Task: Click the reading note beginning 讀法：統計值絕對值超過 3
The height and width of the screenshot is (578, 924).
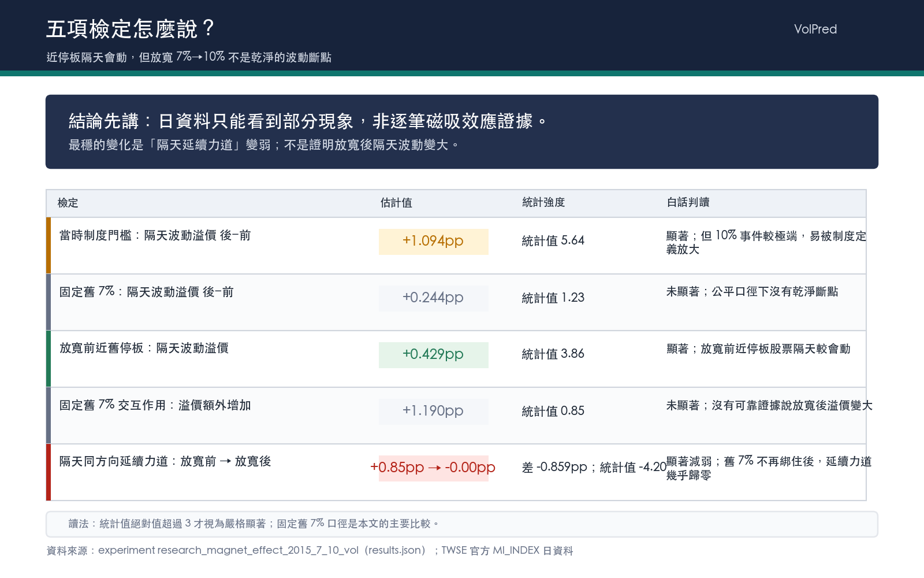Action: 254,524
